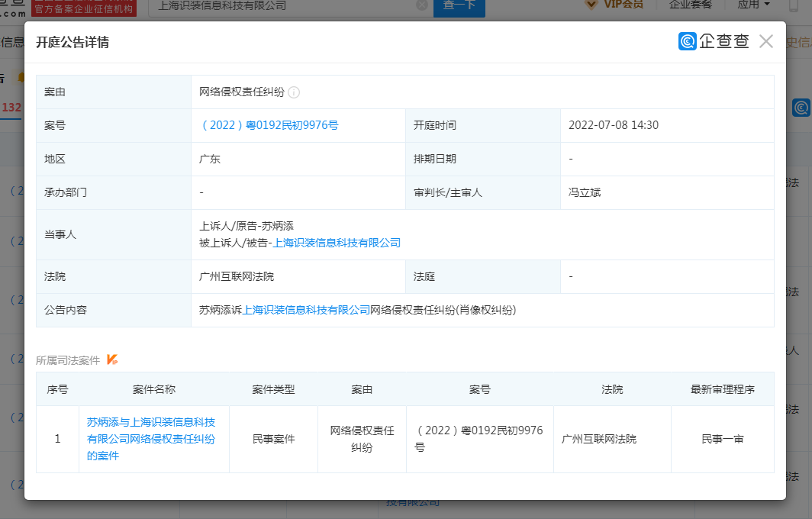
Task: Click the 序号 column header
Action: point(57,389)
